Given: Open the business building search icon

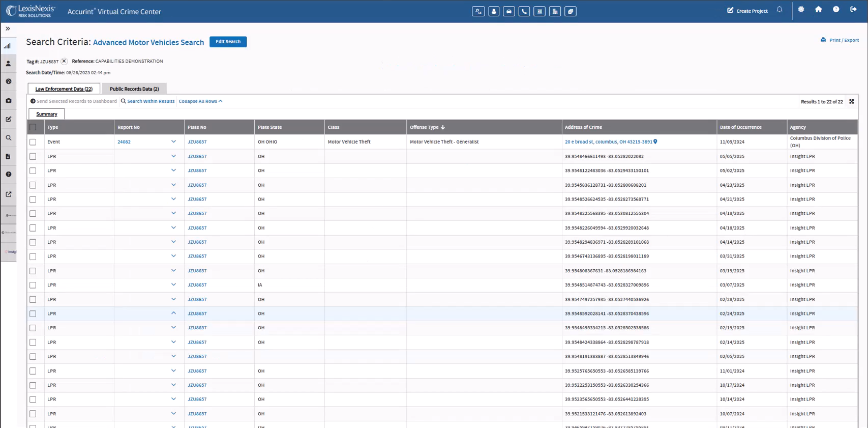Looking at the screenshot, I should 555,11.
